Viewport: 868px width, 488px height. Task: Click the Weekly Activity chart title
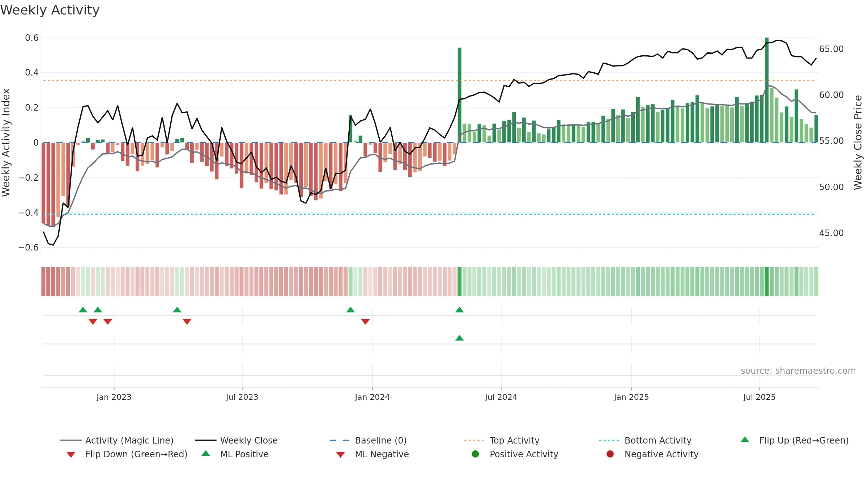[x=50, y=10]
